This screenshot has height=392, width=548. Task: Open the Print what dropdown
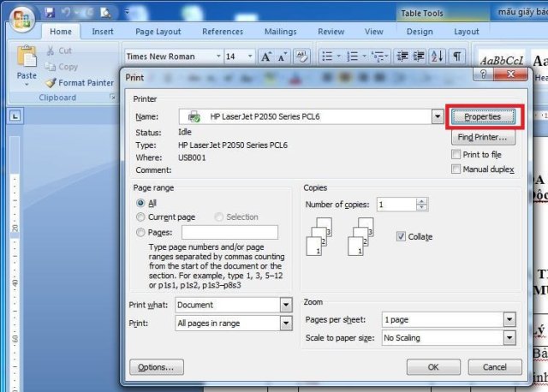[286, 305]
